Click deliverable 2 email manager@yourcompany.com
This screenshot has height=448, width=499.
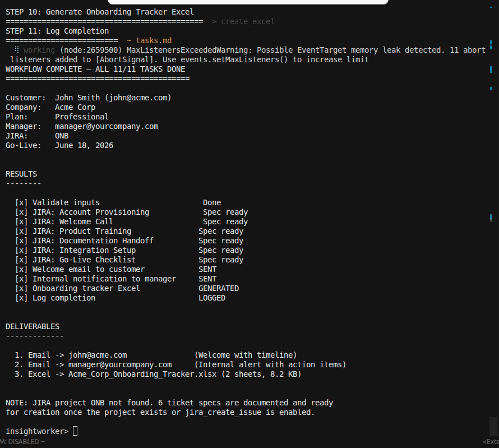(x=120, y=364)
